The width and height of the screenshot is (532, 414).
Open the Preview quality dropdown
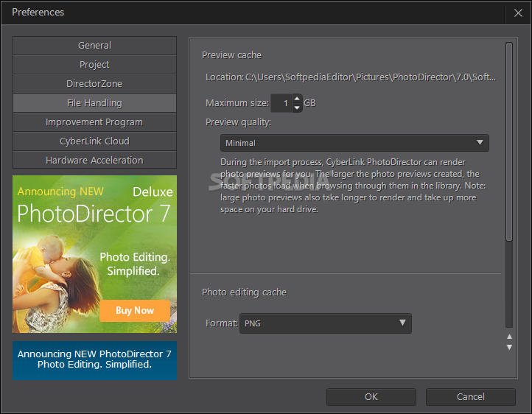354,143
